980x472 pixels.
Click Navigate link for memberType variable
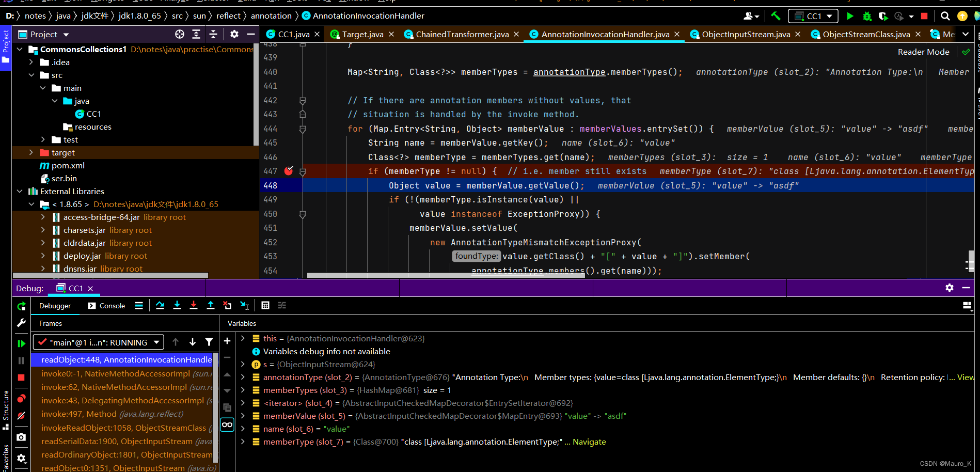point(589,442)
